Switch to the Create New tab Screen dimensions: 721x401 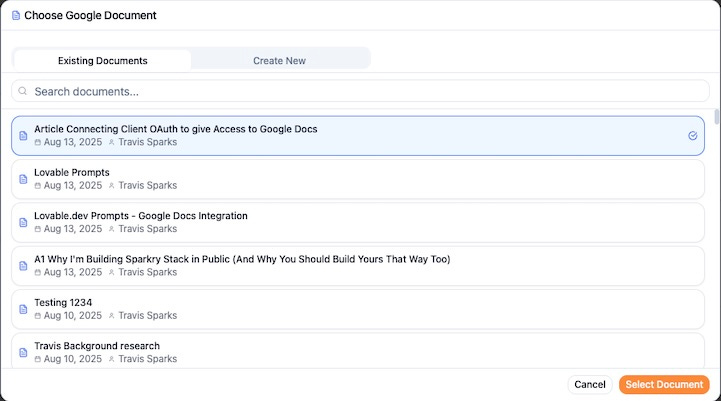(280, 61)
